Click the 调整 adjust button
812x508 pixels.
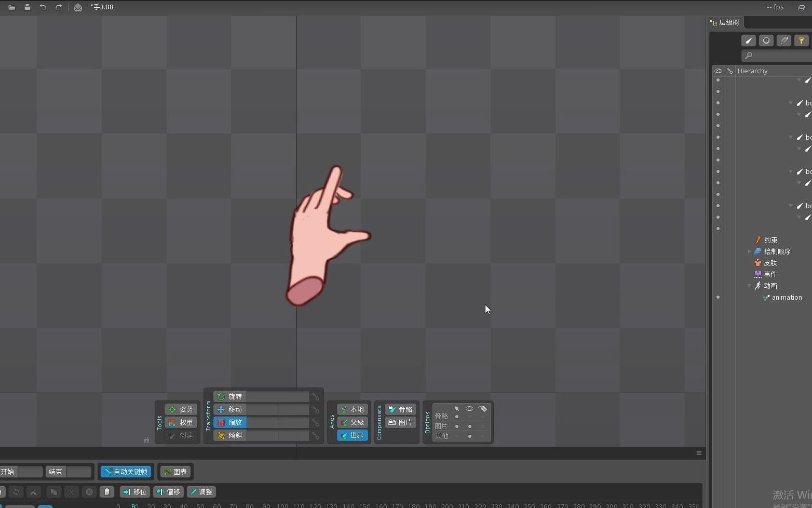pyautogui.click(x=201, y=492)
